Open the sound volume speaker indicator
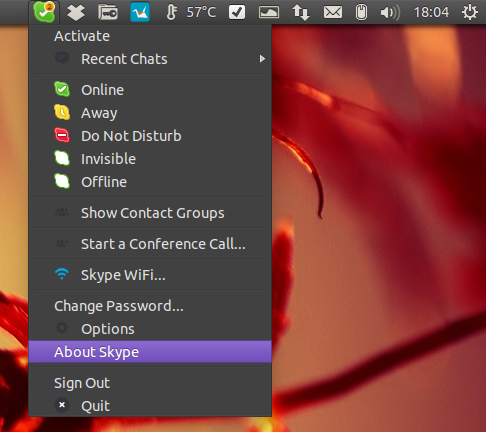 [x=390, y=13]
